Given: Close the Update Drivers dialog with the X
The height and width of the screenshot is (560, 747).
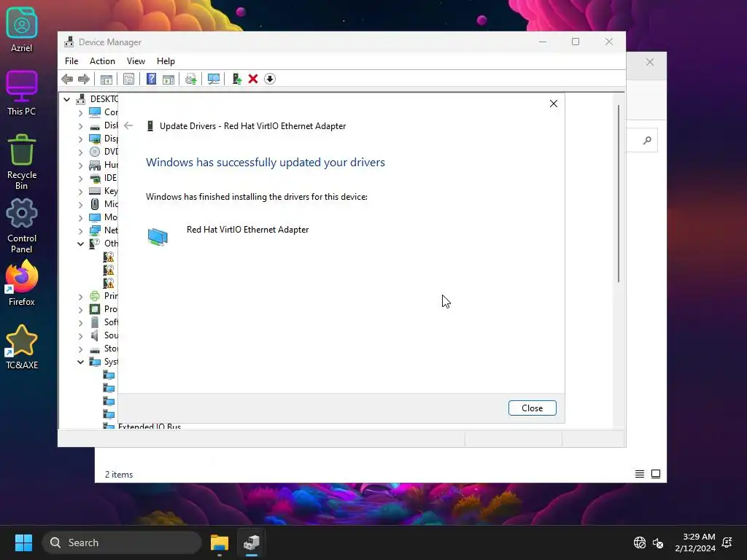Looking at the screenshot, I should click(554, 104).
